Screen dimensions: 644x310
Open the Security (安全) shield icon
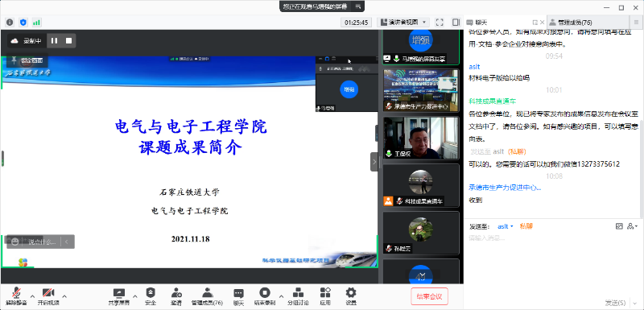click(151, 296)
